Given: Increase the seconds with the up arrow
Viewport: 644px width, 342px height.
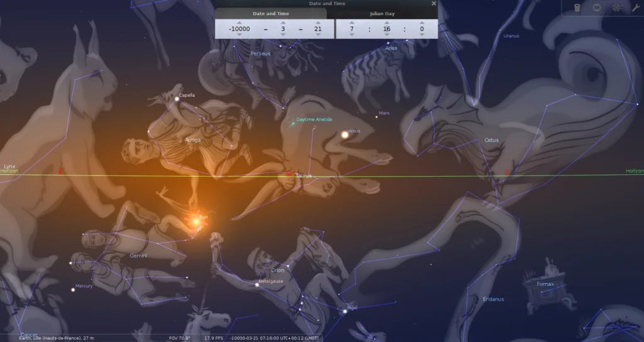Looking at the screenshot, I should click(x=422, y=23).
